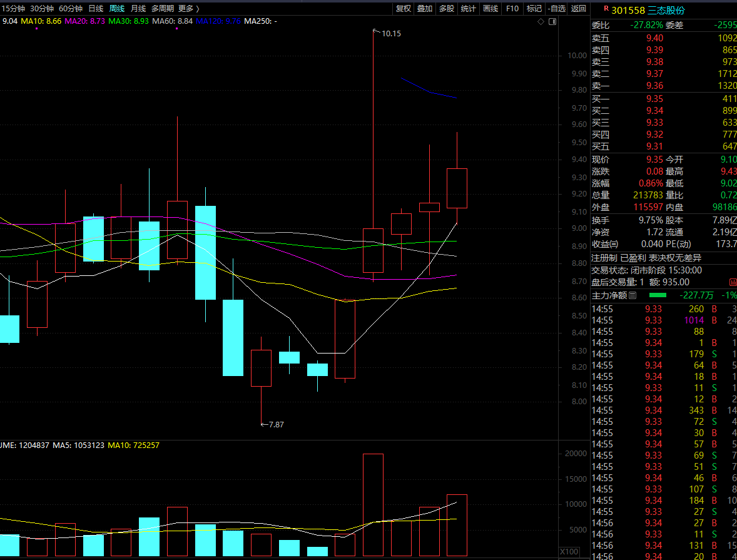Click the volume MA5: 1053123 label
The height and width of the screenshot is (560, 737).
(x=78, y=445)
